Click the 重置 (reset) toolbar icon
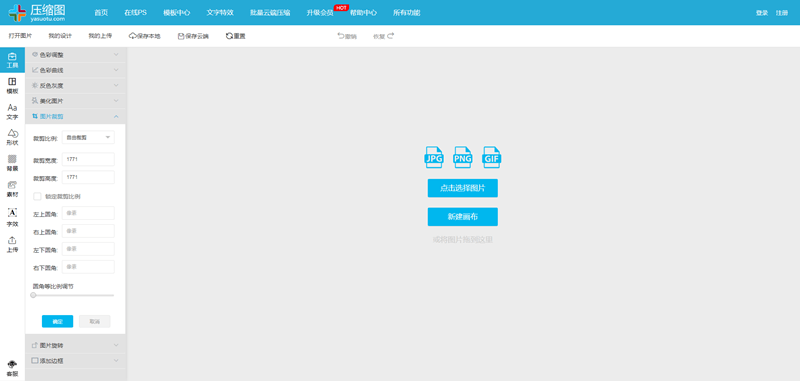This screenshot has height=381, width=800. (x=236, y=36)
